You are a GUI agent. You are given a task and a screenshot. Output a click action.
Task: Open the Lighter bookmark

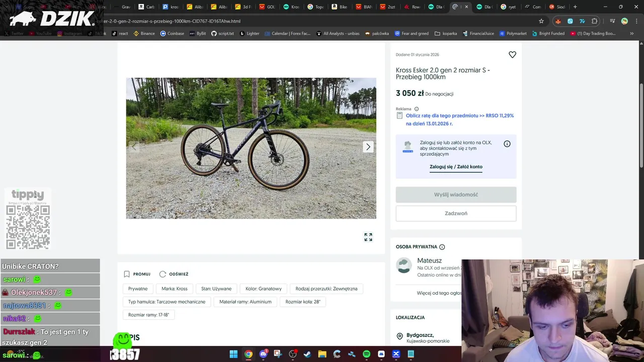[x=250, y=33]
